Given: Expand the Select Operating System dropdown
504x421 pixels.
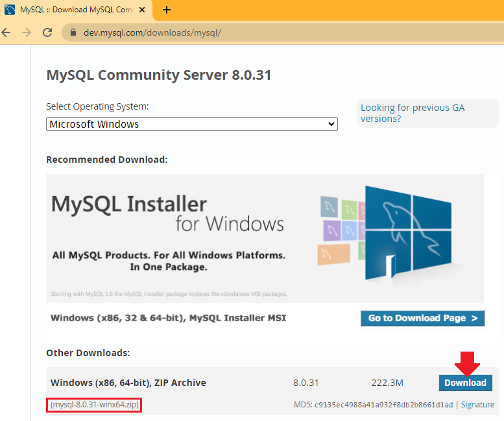Looking at the screenshot, I should click(192, 124).
